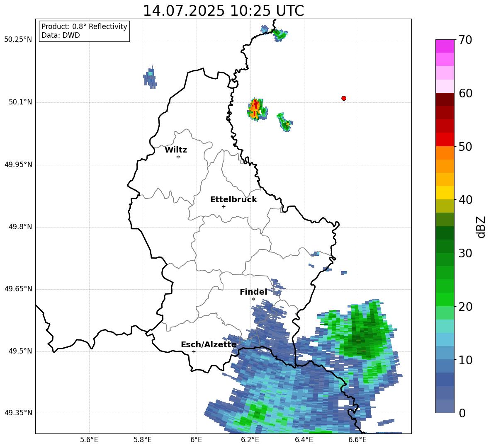The image size is (491, 448).
Task: Click the 6.2°E longitude label
Action: coord(250,440)
